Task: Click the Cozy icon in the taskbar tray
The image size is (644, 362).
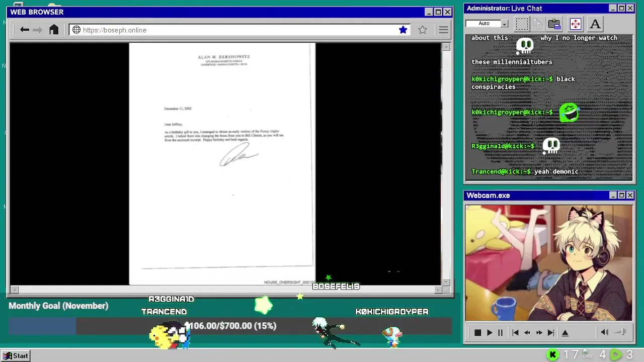Action: [587, 353]
